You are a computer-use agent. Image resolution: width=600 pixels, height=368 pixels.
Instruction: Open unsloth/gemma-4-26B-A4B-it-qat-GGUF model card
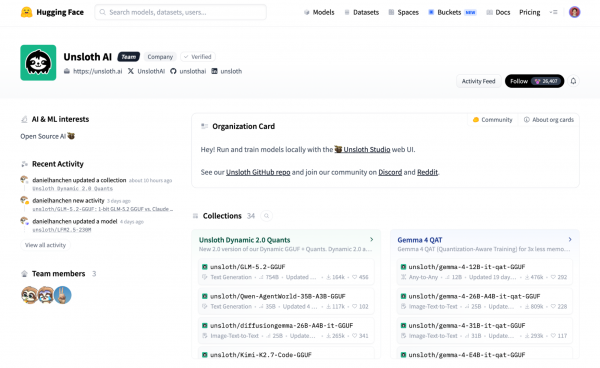484,301
